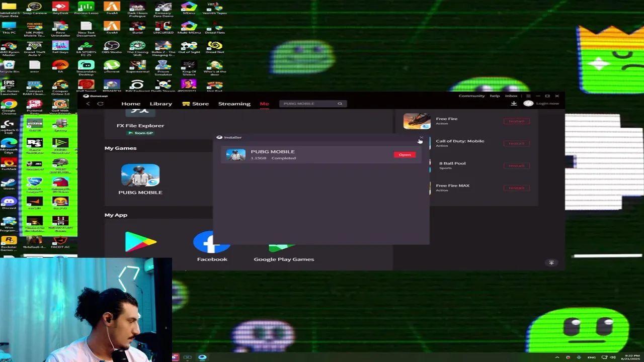
Task: Open the Google Play store icon in My App
Action: [x=140, y=242]
